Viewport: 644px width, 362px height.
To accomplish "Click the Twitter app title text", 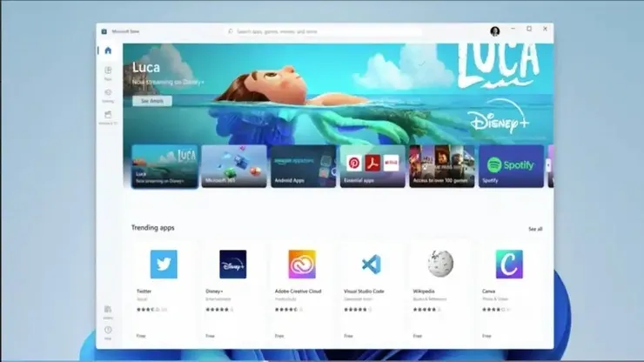I will point(144,292).
